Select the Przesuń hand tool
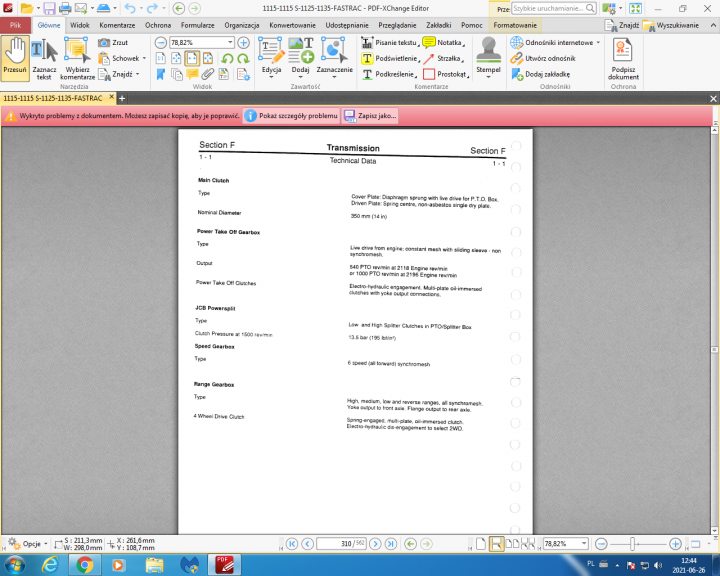720x576 pixels. tap(14, 57)
